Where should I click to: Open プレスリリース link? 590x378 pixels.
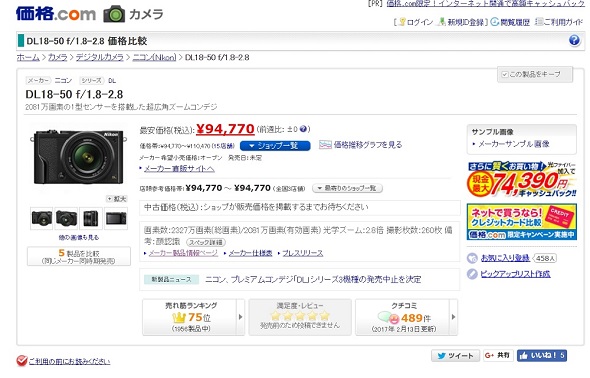click(x=303, y=253)
